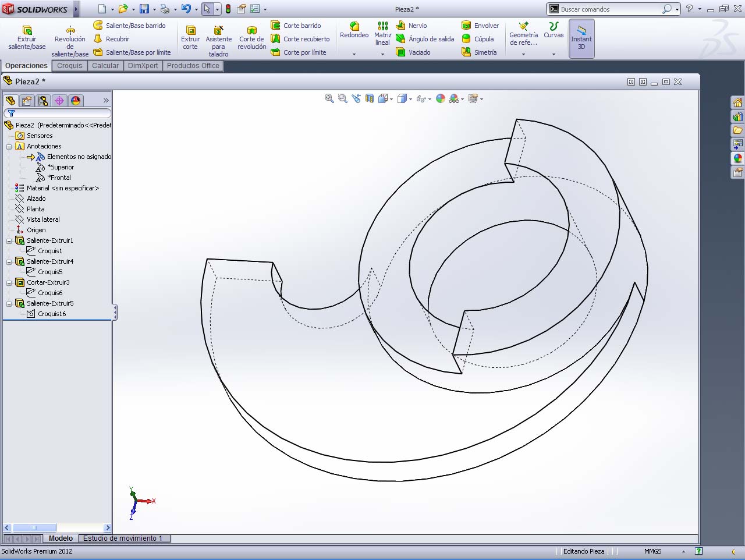Activate the Extruir corte tool
Screen dimensions: 745x560
190,37
